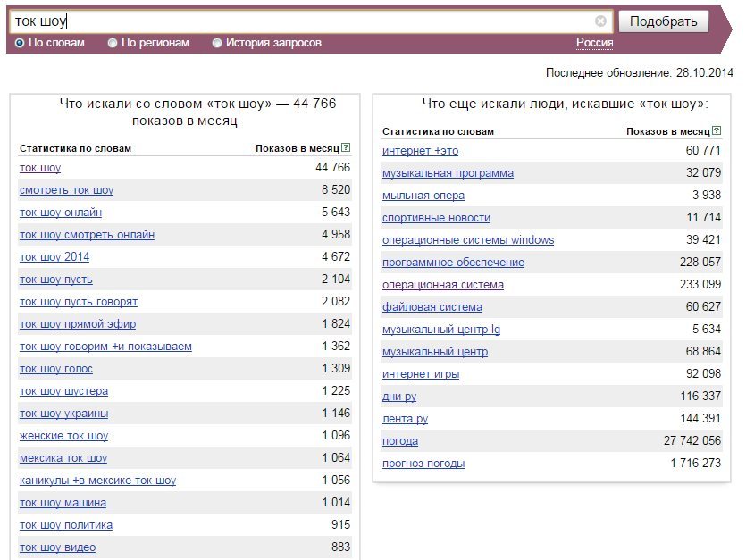Open 'операционная система' related link
The width and height of the screenshot is (746, 560).
[x=443, y=286]
